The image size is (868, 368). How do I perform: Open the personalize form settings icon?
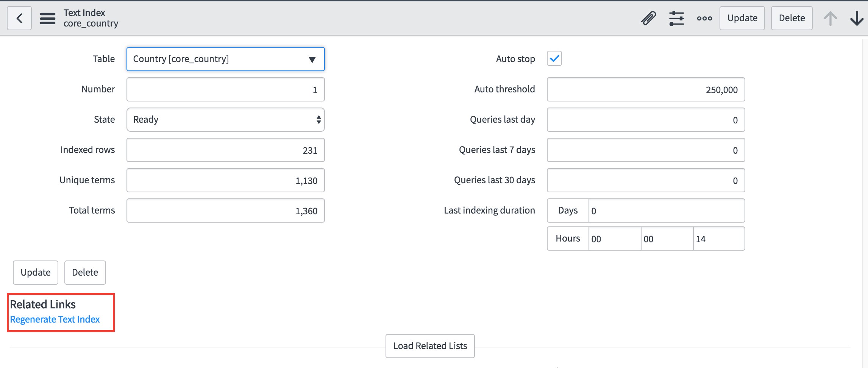pos(676,18)
